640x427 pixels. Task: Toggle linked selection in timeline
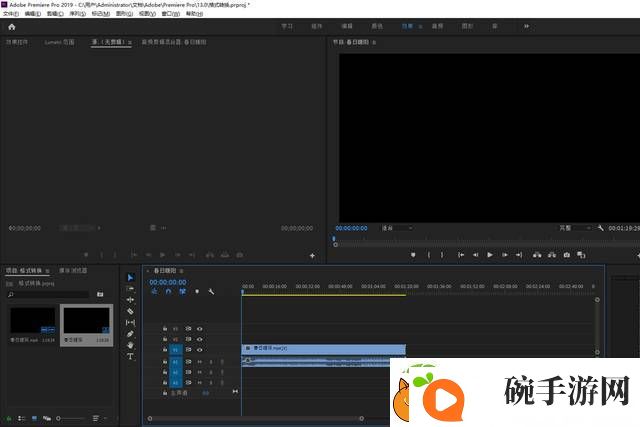coord(182,291)
